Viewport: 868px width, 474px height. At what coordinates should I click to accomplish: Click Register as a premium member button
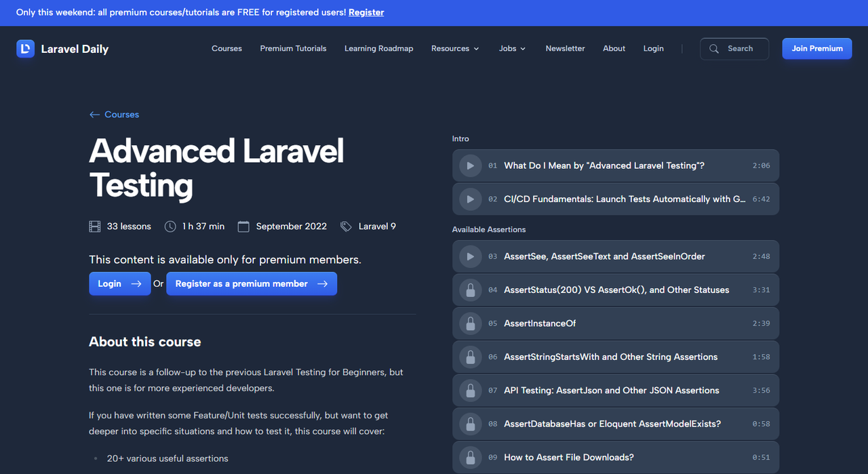coord(252,283)
